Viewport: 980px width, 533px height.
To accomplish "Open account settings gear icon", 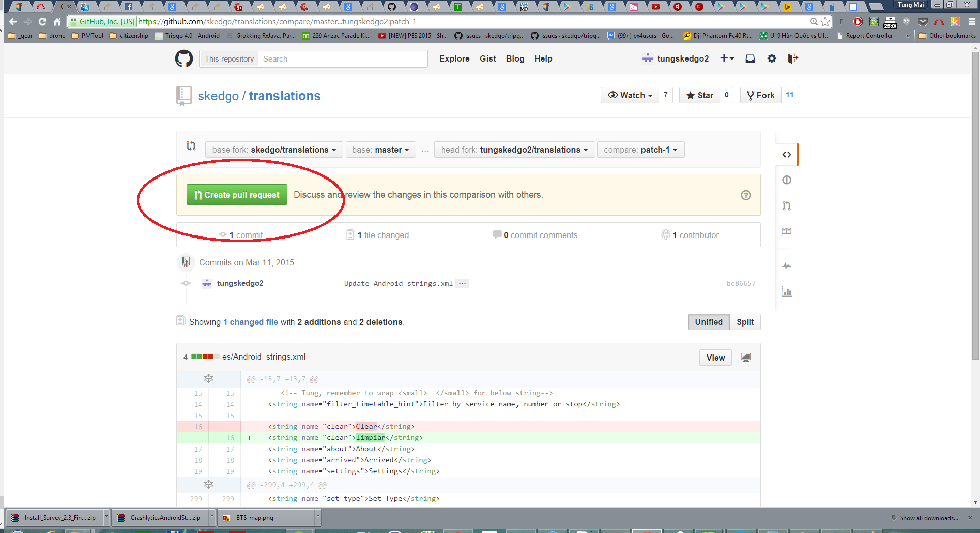I will [772, 58].
